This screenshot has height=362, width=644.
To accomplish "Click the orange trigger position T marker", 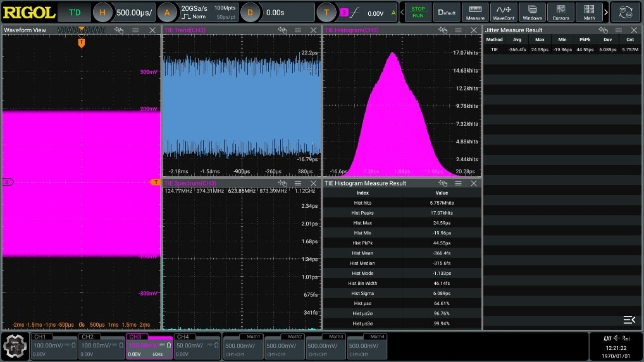I will (x=82, y=42).
